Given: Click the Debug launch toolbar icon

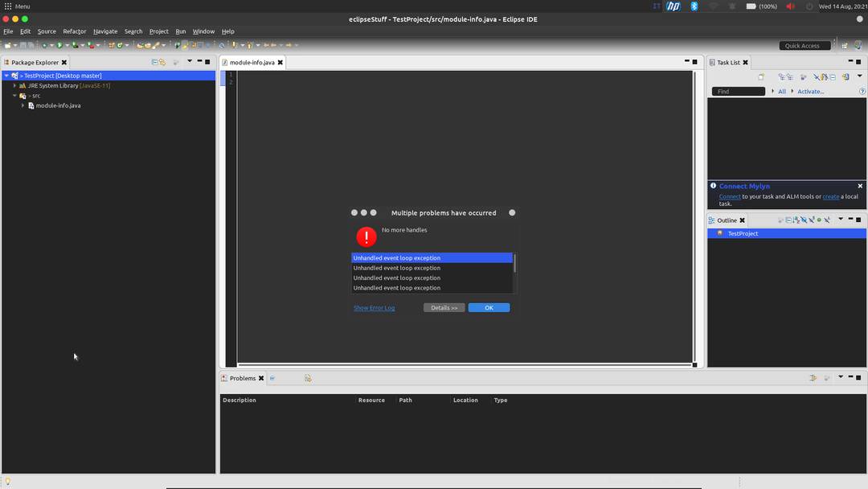Looking at the screenshot, I should (44, 45).
